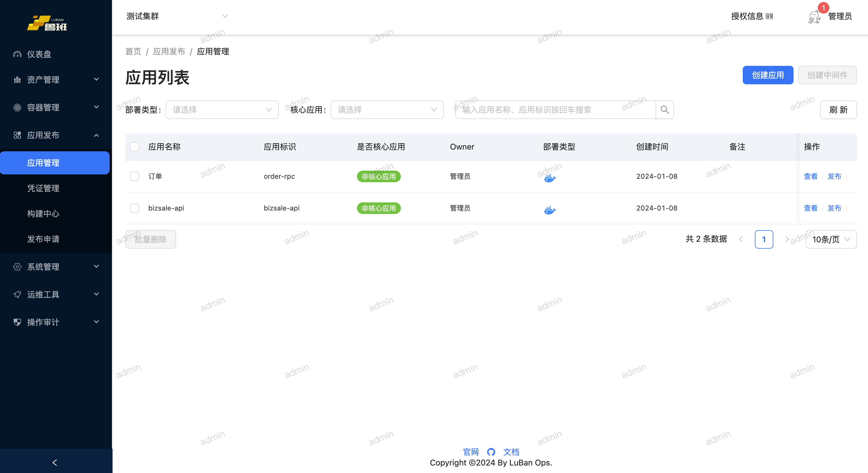Check the bizsale-api row checkbox
Image resolution: width=868 pixels, height=473 pixels.
[134, 208]
